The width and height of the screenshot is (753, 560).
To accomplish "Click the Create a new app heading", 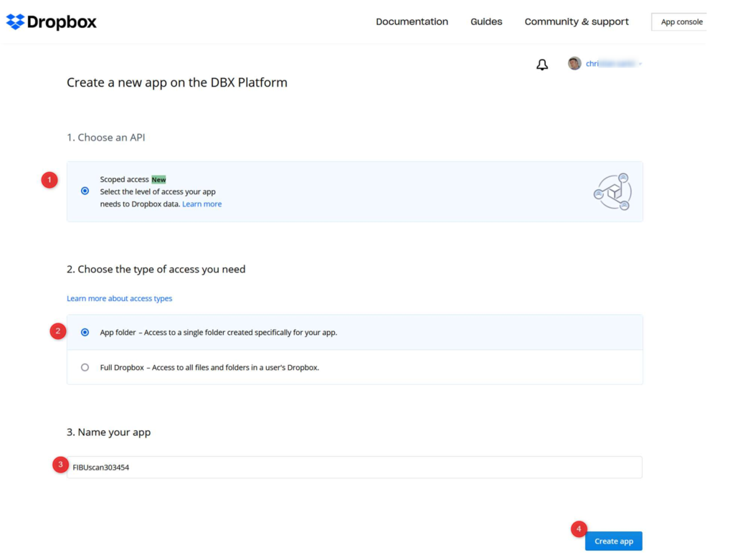I will tap(177, 82).
